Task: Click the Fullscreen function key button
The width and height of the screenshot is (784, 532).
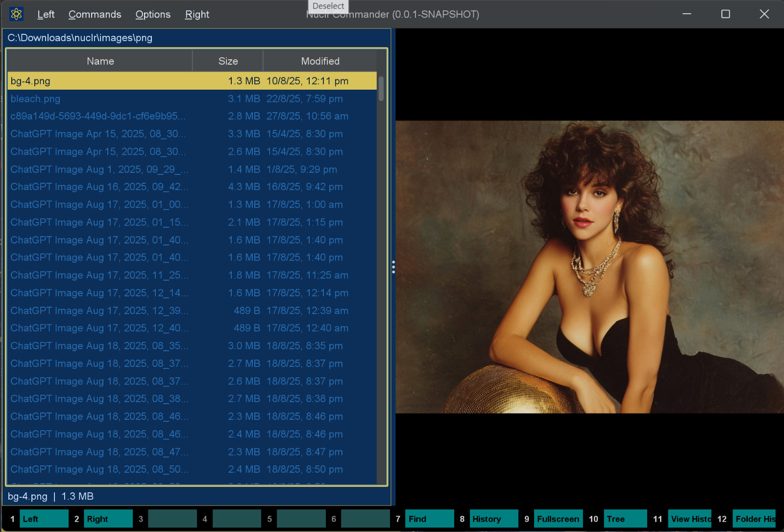Action: pyautogui.click(x=558, y=519)
